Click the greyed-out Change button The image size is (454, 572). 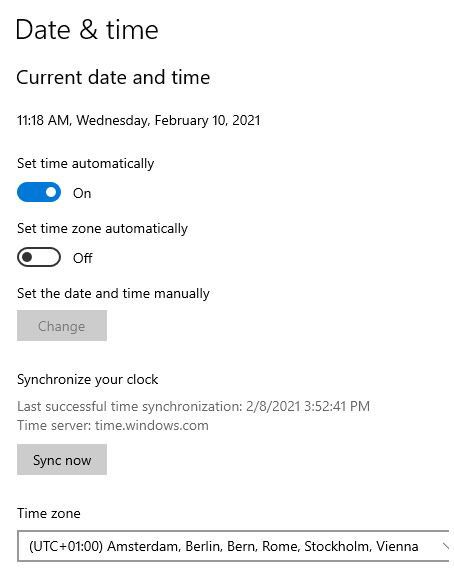[62, 326]
